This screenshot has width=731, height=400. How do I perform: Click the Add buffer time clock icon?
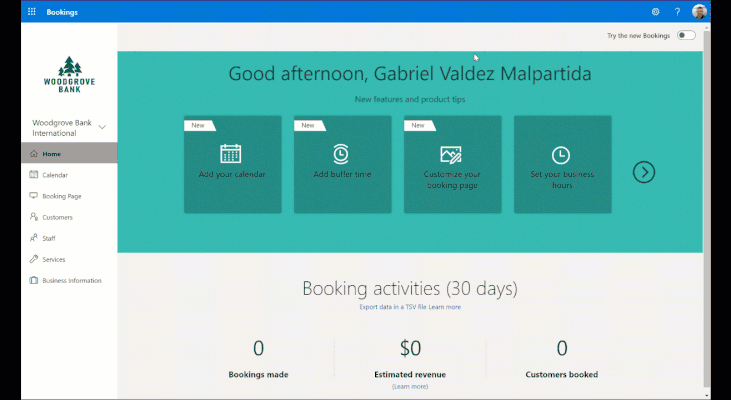pos(341,154)
